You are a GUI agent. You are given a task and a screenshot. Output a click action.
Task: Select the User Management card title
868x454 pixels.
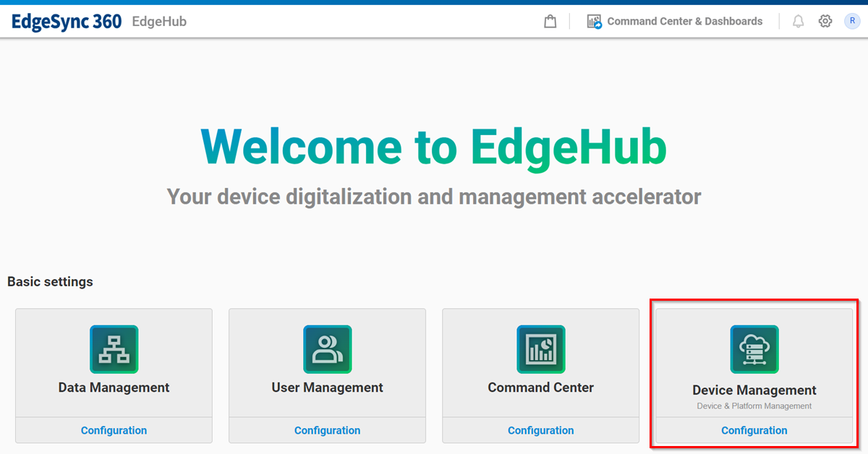(327, 387)
